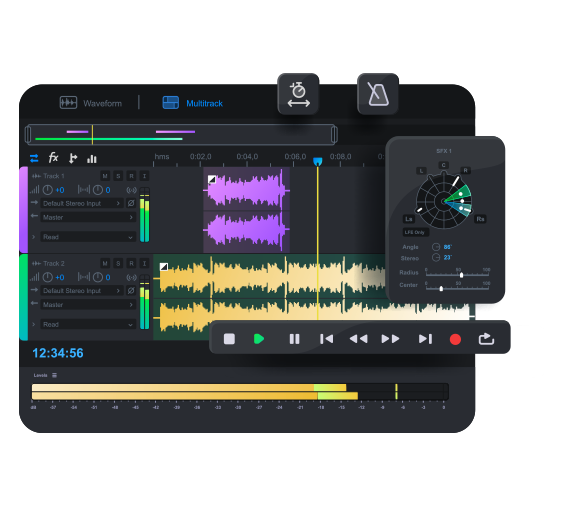This screenshot has height=506, width=563.
Task: Click Track 2 sum-to-mono icon
Action: pos(131,277)
